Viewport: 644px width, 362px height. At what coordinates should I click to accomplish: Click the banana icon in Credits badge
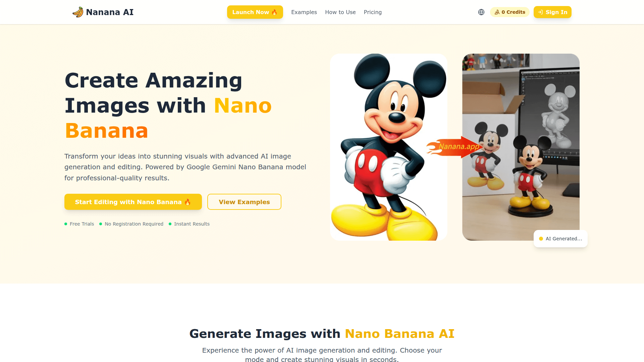pyautogui.click(x=497, y=12)
